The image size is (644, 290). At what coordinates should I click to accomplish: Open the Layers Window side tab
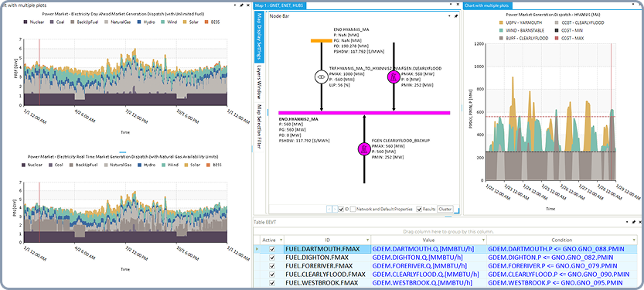click(259, 82)
